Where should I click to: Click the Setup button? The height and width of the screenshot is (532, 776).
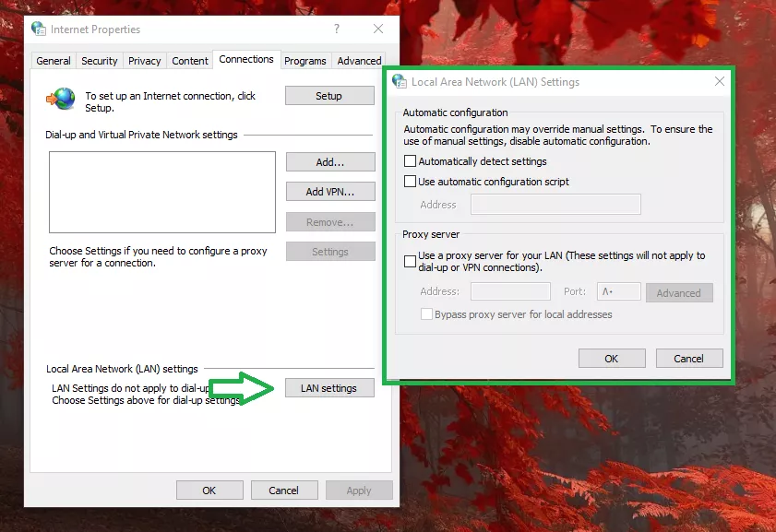[x=329, y=96]
